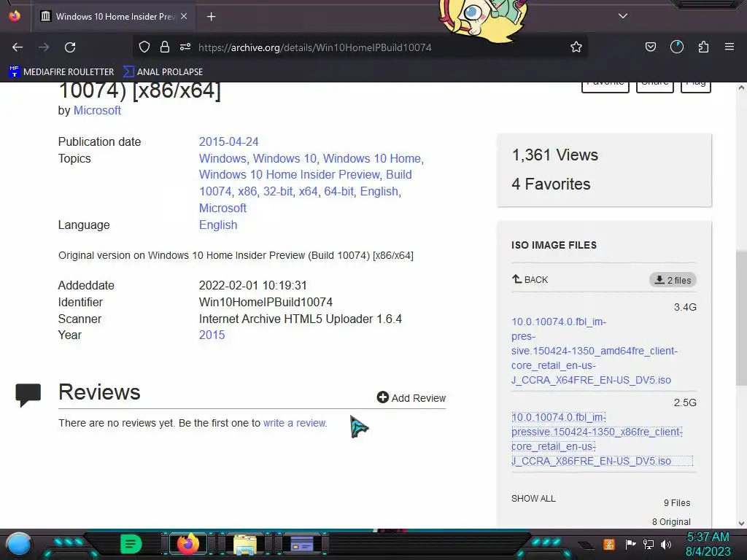Image resolution: width=747 pixels, height=560 pixels.
Task: Open the 64-bit topic link
Action: [x=338, y=192]
